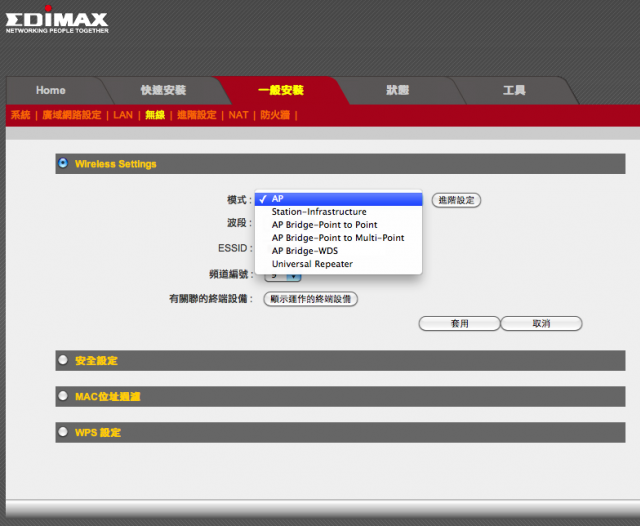640x526 pixels.
Task: Go to the 工具 tab
Action: click(514, 90)
